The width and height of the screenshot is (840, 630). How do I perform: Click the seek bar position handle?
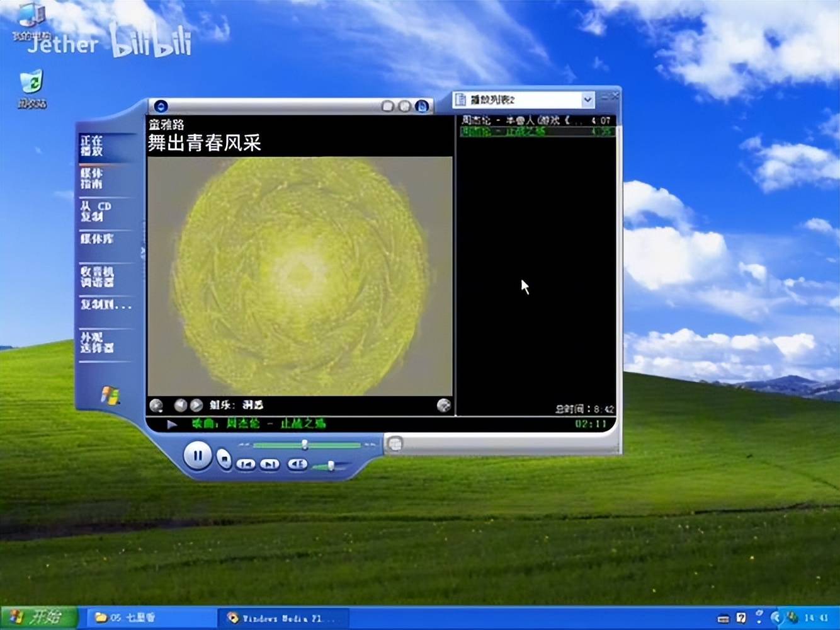click(x=305, y=445)
